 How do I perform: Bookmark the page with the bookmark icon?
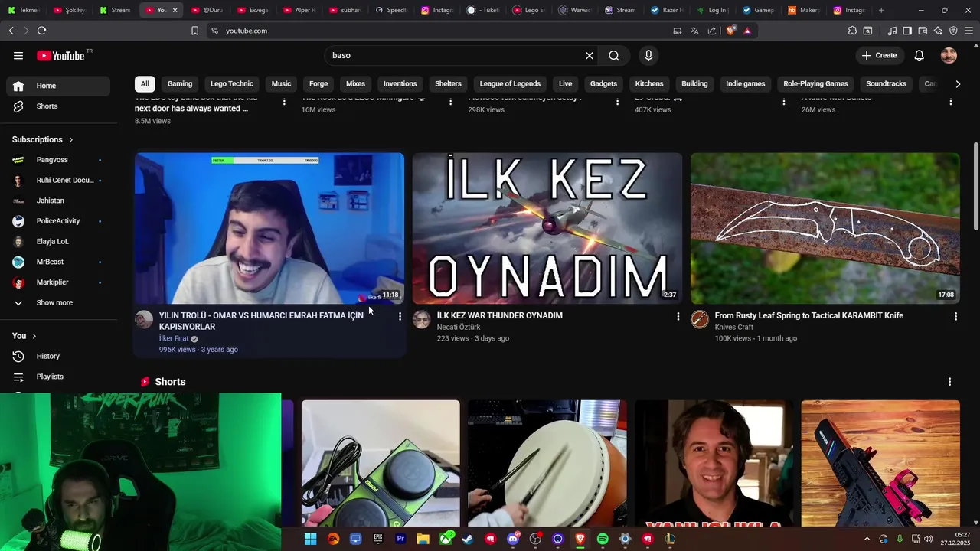coord(194,31)
